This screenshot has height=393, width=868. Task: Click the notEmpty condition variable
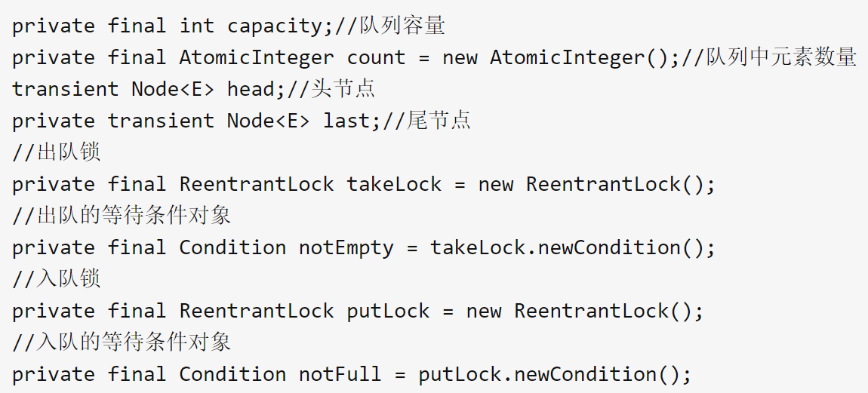coord(346,248)
